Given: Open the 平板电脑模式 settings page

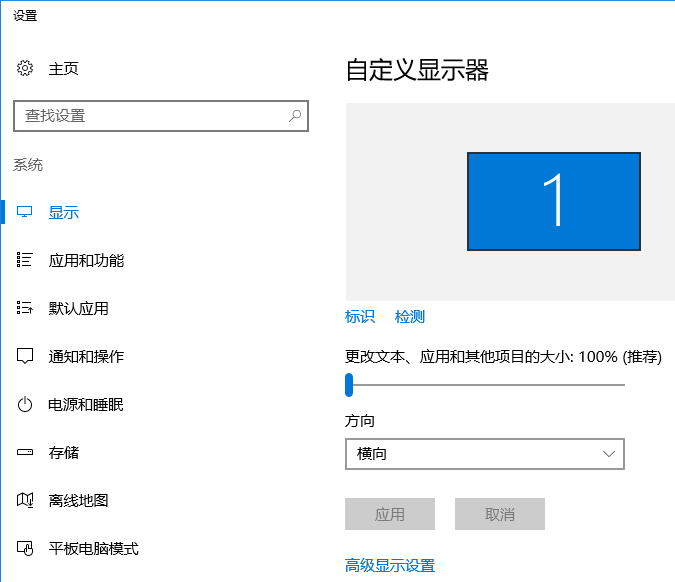Looking at the screenshot, I should (93, 549).
